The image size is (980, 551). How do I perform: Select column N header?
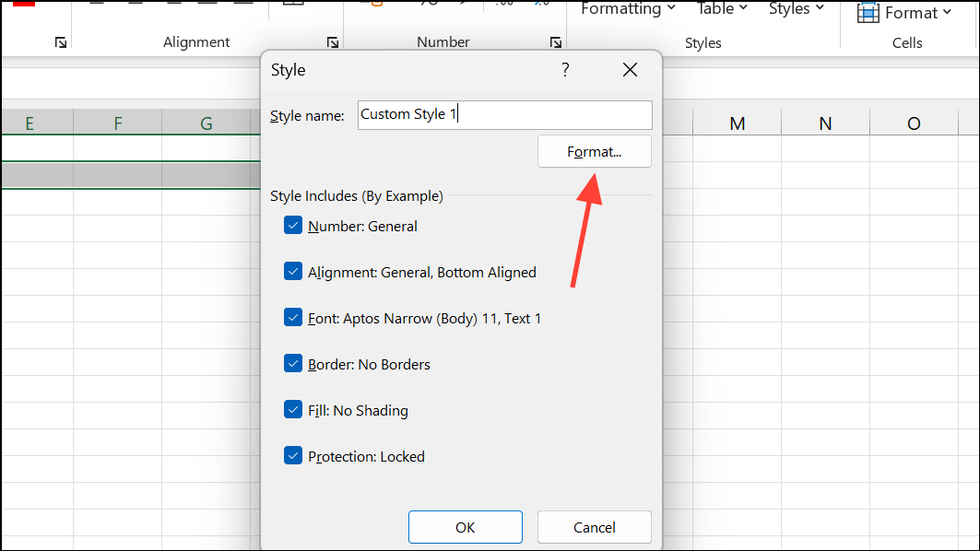(x=825, y=123)
